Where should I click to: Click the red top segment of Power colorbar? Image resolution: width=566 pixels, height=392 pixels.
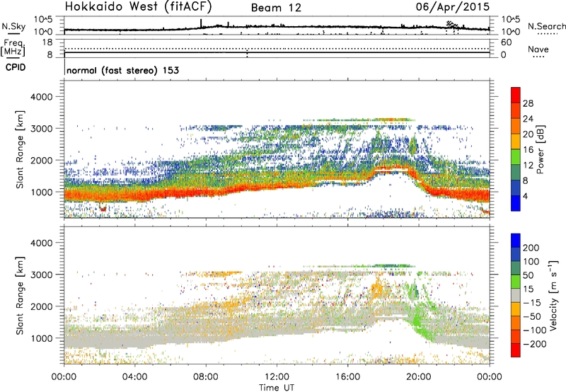pyautogui.click(x=516, y=96)
